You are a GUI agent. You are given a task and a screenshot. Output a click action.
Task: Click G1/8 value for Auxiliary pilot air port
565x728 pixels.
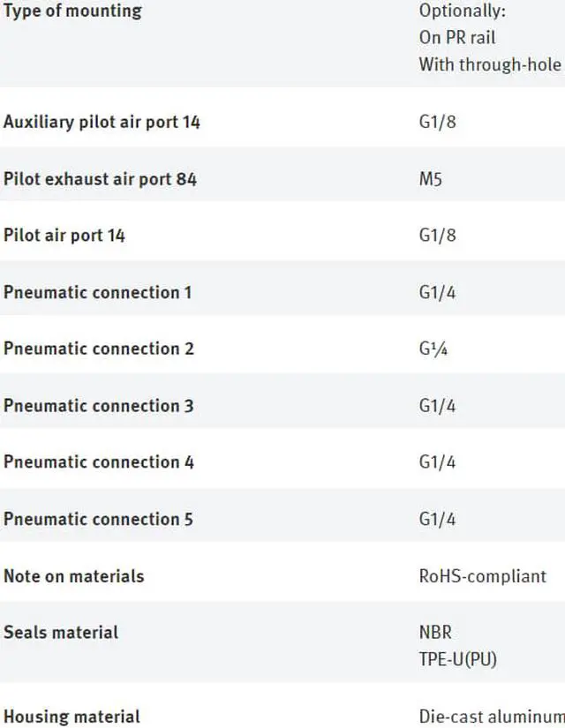(437, 122)
